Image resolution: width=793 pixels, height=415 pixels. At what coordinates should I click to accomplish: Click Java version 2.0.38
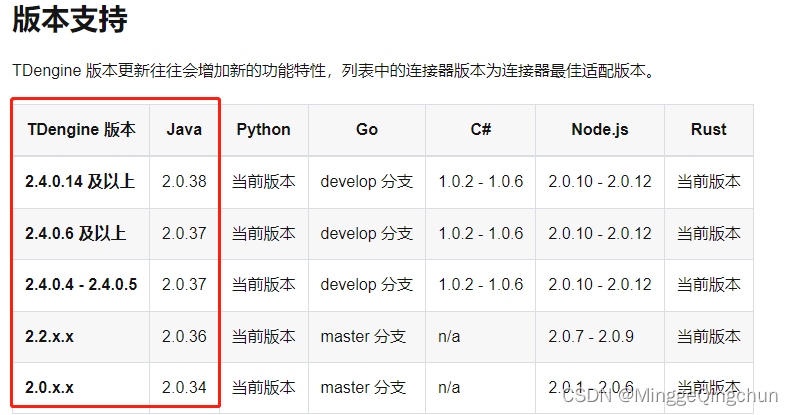[184, 181]
